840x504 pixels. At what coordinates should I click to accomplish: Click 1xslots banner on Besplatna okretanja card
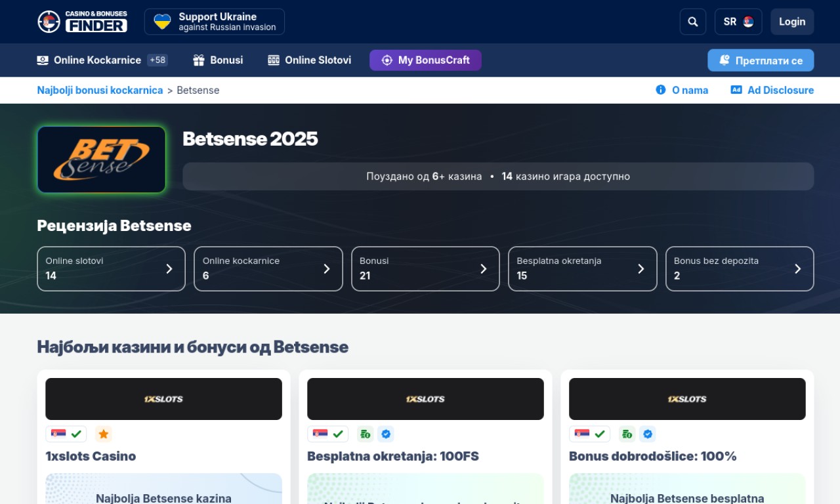pyautogui.click(x=425, y=399)
